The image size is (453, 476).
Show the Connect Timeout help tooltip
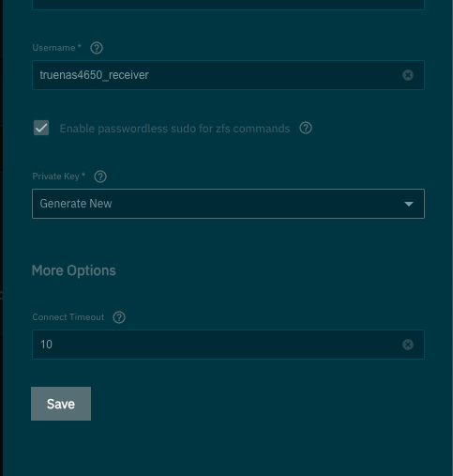[119, 317]
